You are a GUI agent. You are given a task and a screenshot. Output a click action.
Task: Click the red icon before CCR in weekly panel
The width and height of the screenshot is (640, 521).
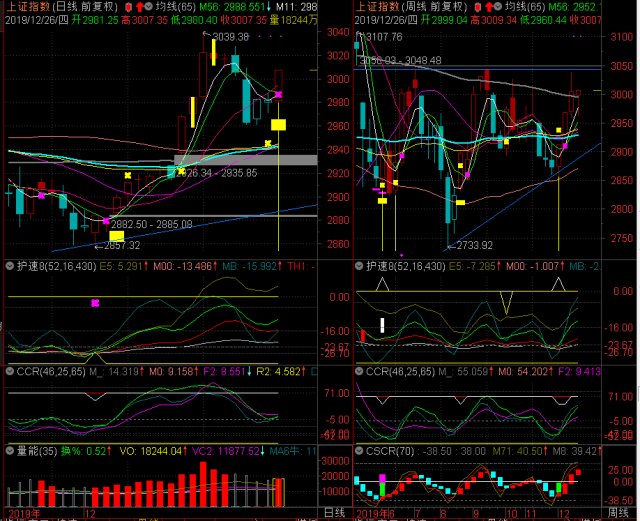361,371
